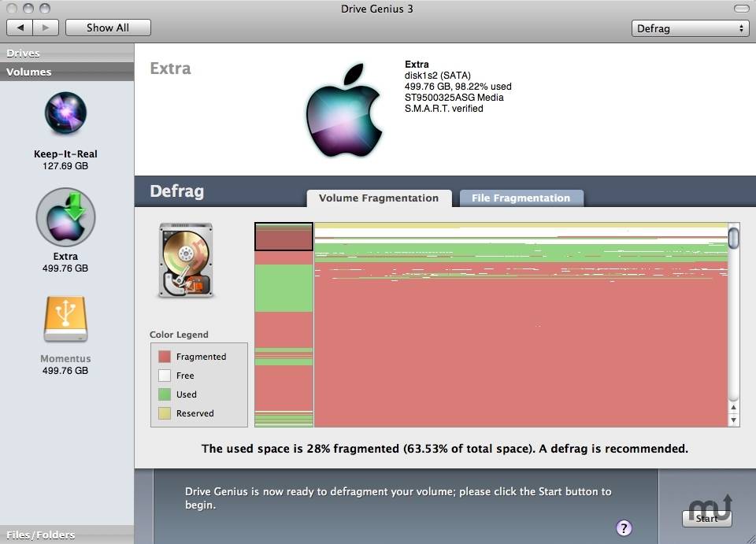Click the hard drive illustration in Defrag
Image resolution: width=756 pixels, height=544 pixels.
point(186,261)
